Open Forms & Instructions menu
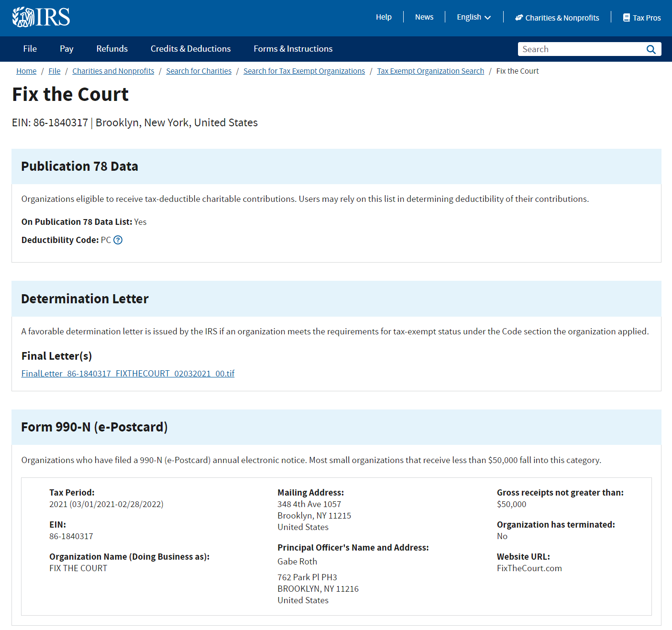 click(293, 49)
